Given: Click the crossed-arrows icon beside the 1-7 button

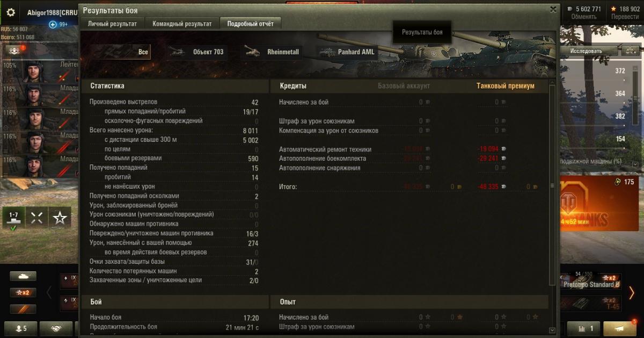Looking at the screenshot, I should (37, 218).
